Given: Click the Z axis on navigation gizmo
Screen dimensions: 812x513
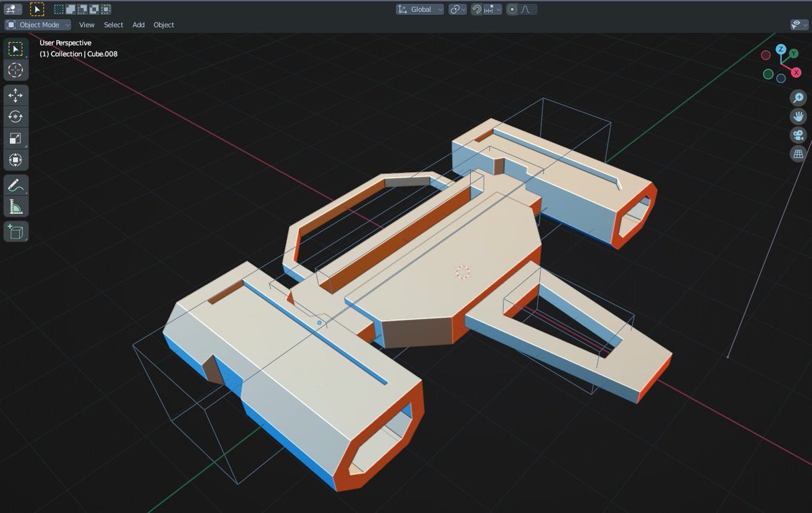Looking at the screenshot, I should click(781, 49).
